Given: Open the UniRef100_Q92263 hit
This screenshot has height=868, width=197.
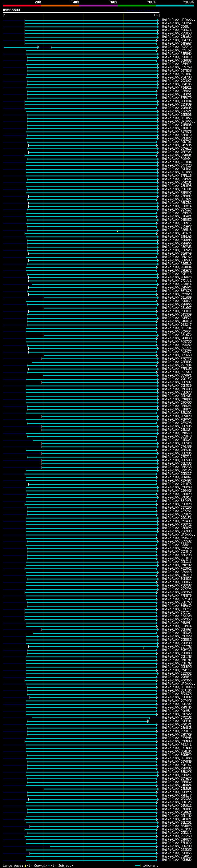Looking at the screenshot, I should tap(177, 836).
